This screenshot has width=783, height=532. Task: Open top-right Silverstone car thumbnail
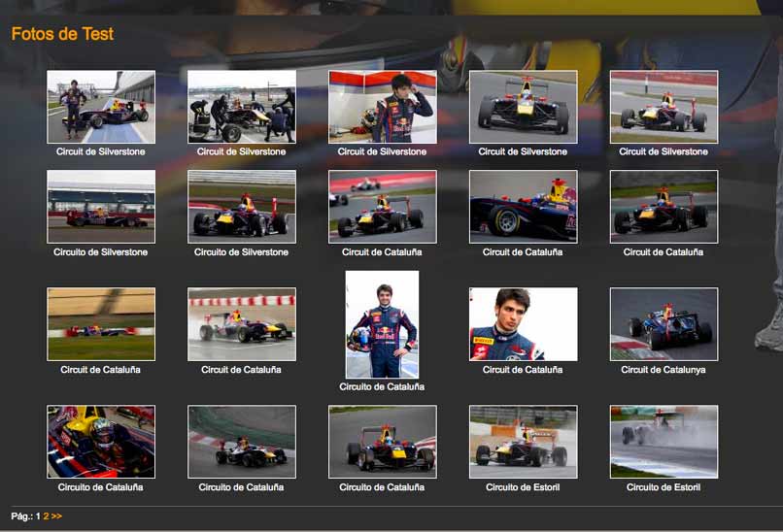point(664,107)
